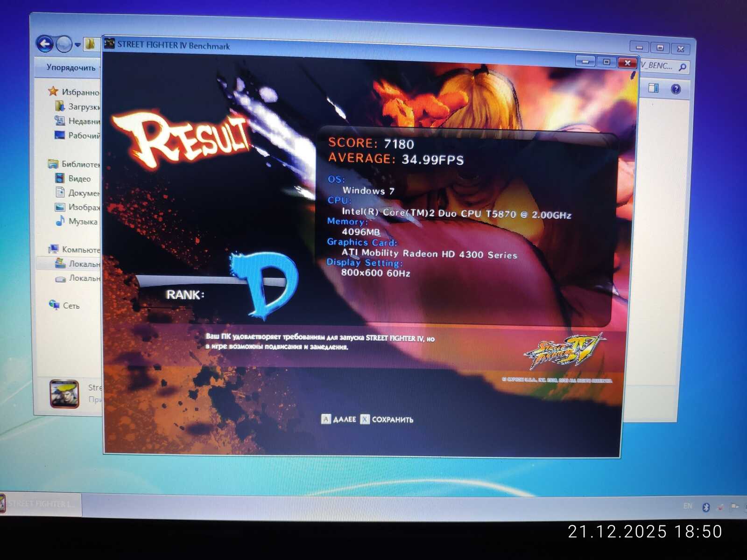Minimize the Explorer window behind the benchmark
Image resolution: width=747 pixels, height=560 pixels.
pyautogui.click(x=640, y=47)
